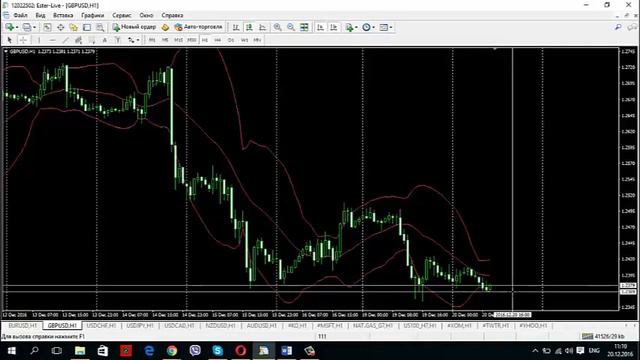
Task: Switch to the NAT.GAS_GT,H1 chart tab
Action: tap(373, 325)
